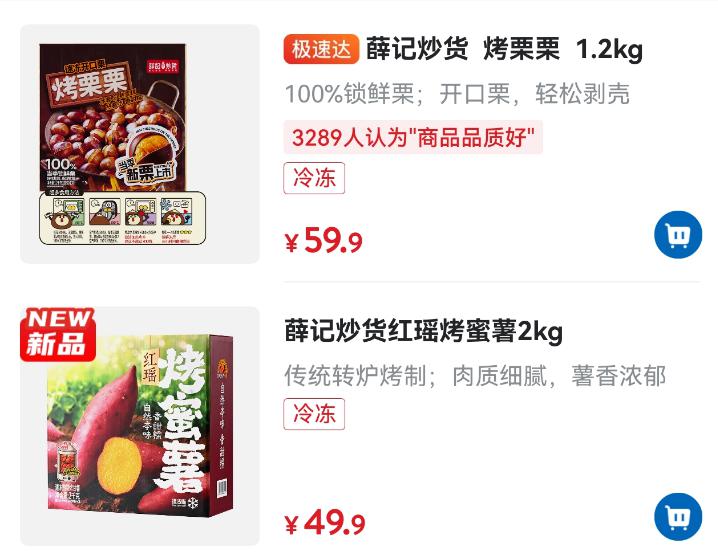Tap the 极速达 fast delivery badge
718x558 pixels.
pos(321,49)
